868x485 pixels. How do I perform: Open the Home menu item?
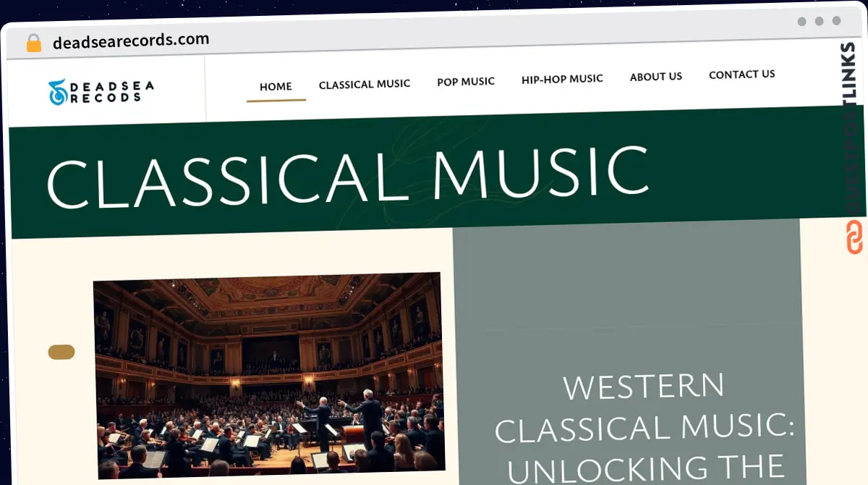click(x=276, y=87)
